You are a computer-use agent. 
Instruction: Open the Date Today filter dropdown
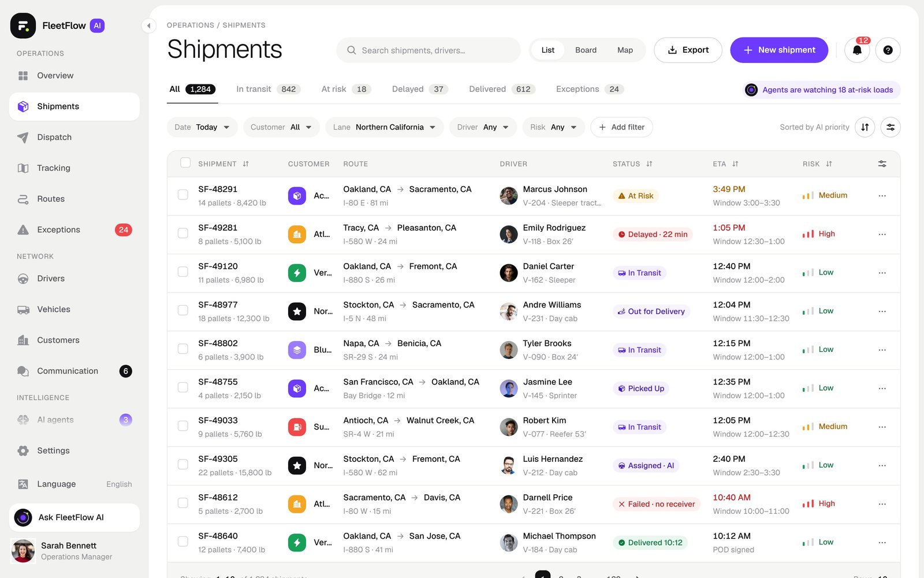(x=202, y=127)
